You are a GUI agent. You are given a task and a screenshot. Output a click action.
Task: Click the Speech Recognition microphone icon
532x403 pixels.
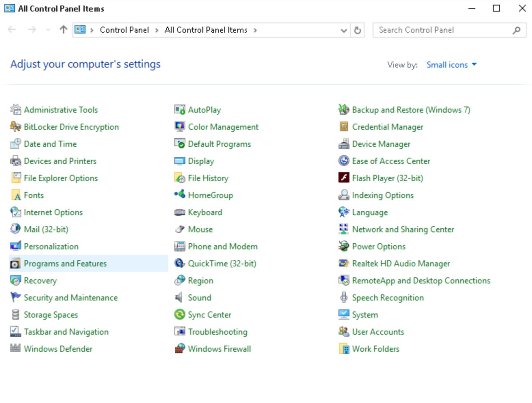pyautogui.click(x=344, y=297)
